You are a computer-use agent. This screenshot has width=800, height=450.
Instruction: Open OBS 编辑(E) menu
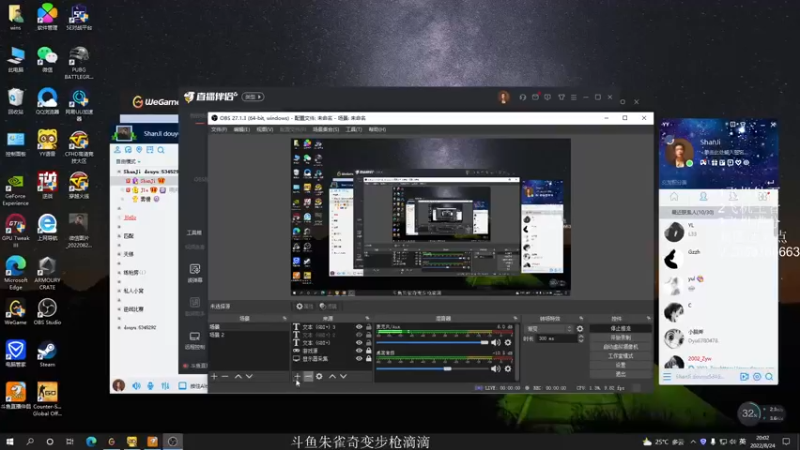(242, 130)
